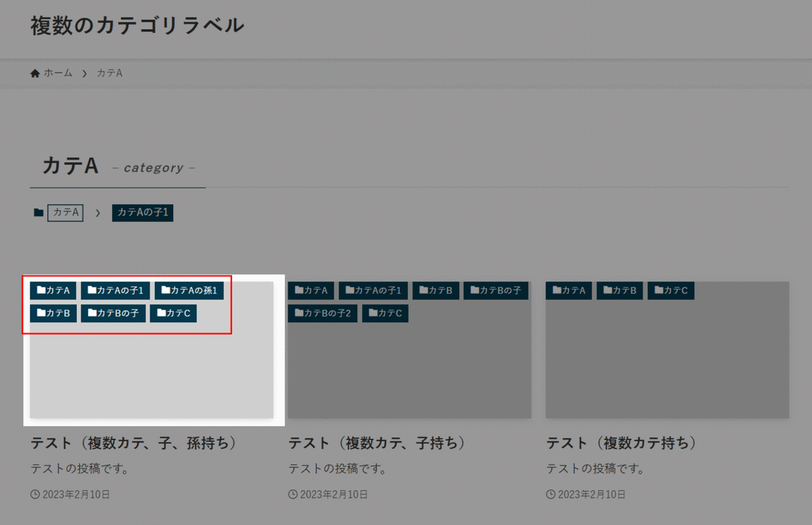
Task: Click the folder icon beside the category list
Action: (39, 213)
